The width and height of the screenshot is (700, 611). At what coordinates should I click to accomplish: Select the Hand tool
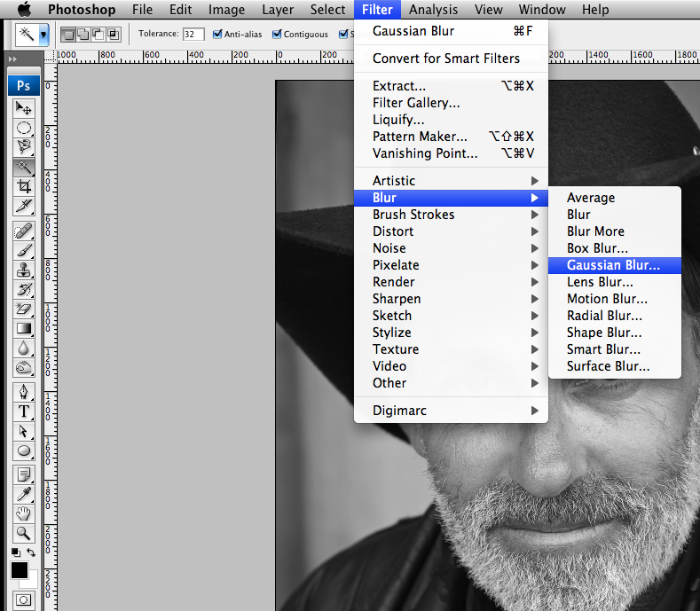pyautogui.click(x=23, y=513)
